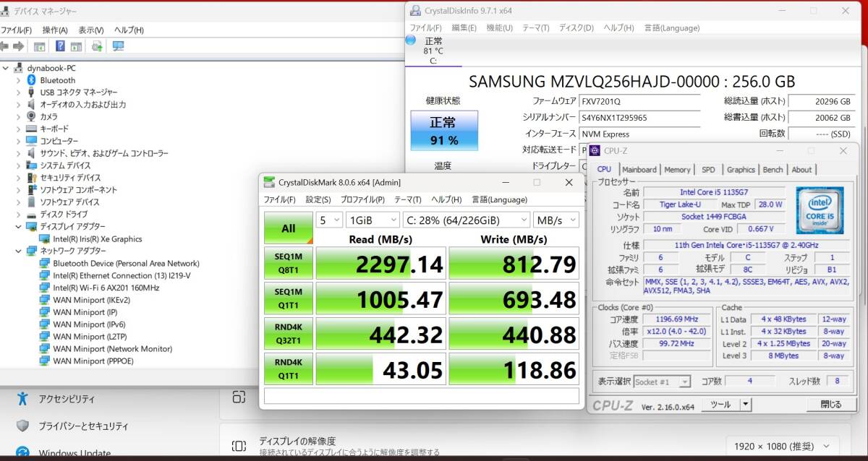Click the Device Manager help icon

pyautogui.click(x=60, y=46)
